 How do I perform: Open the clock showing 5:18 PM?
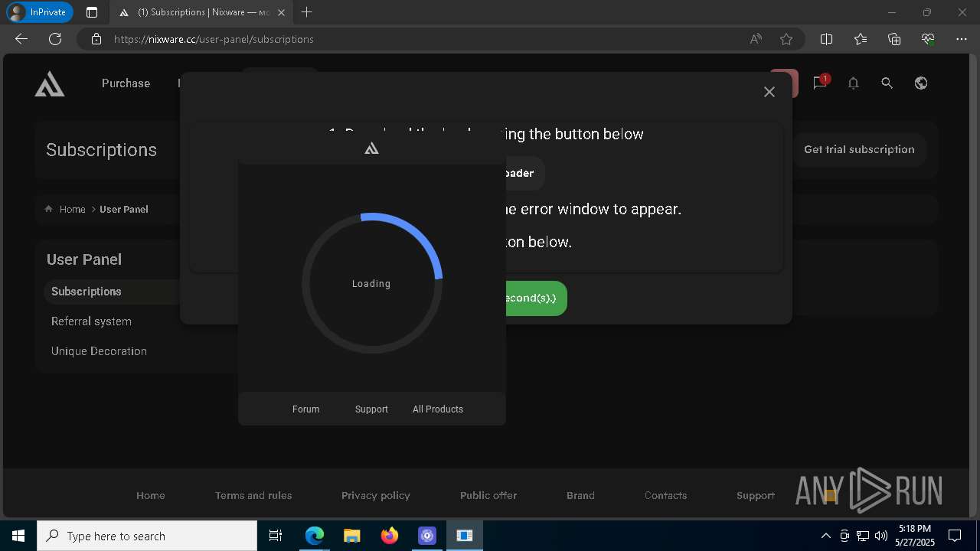pos(915,536)
